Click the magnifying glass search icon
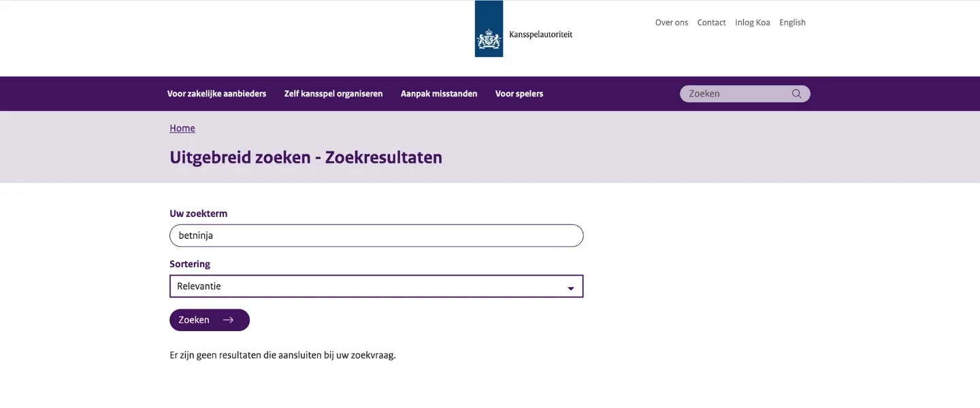980x408 pixels. [796, 94]
